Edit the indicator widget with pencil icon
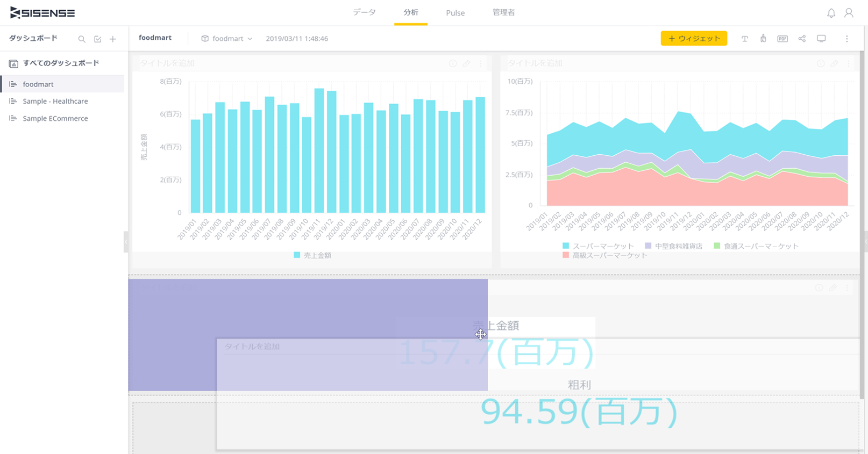 click(x=833, y=288)
